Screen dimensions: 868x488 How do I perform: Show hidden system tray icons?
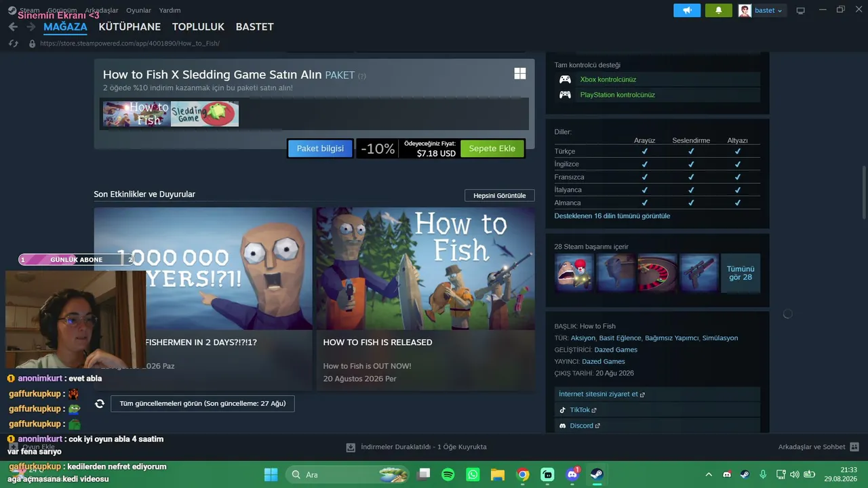(709, 474)
